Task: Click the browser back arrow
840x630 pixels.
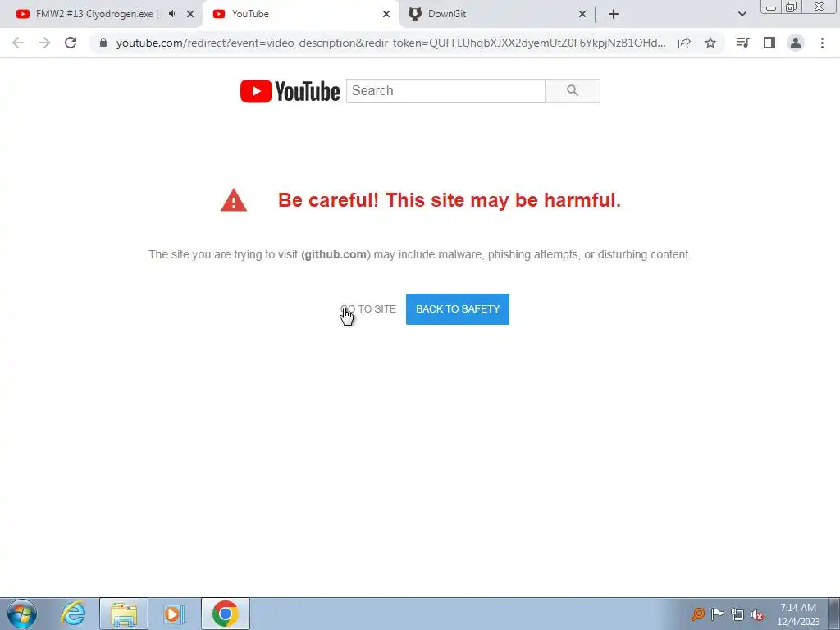Action: 18,43
